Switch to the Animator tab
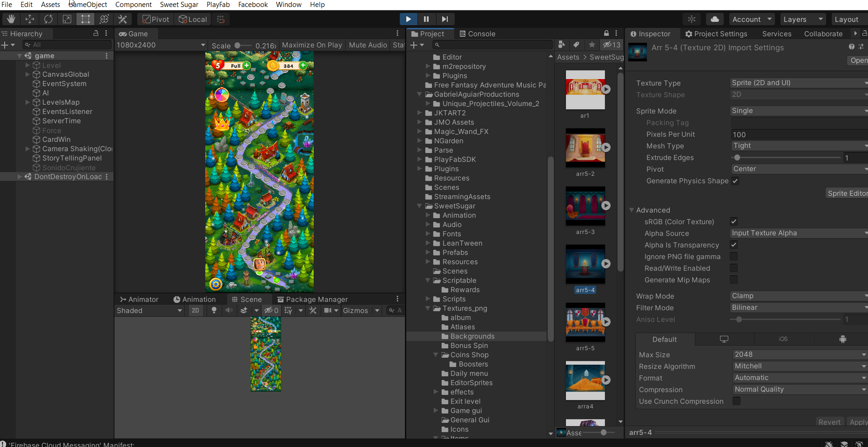 coord(139,299)
